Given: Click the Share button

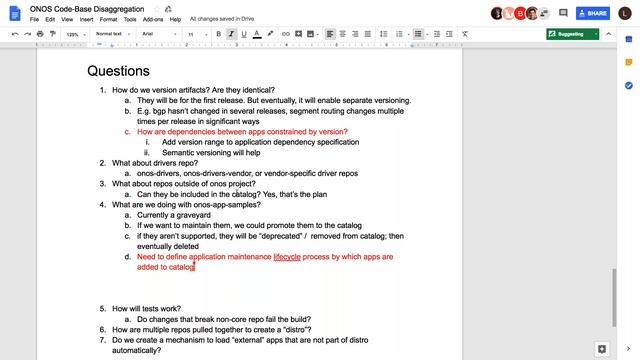Looking at the screenshot, I should tap(593, 13).
